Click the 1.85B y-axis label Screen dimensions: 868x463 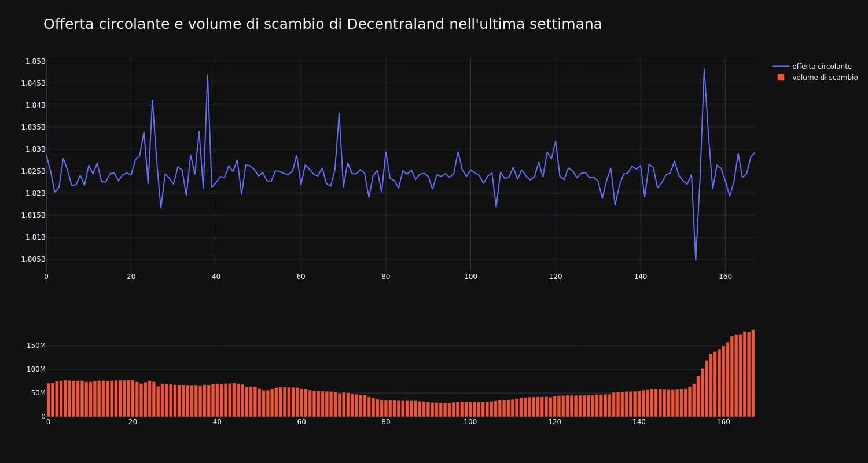coord(35,61)
